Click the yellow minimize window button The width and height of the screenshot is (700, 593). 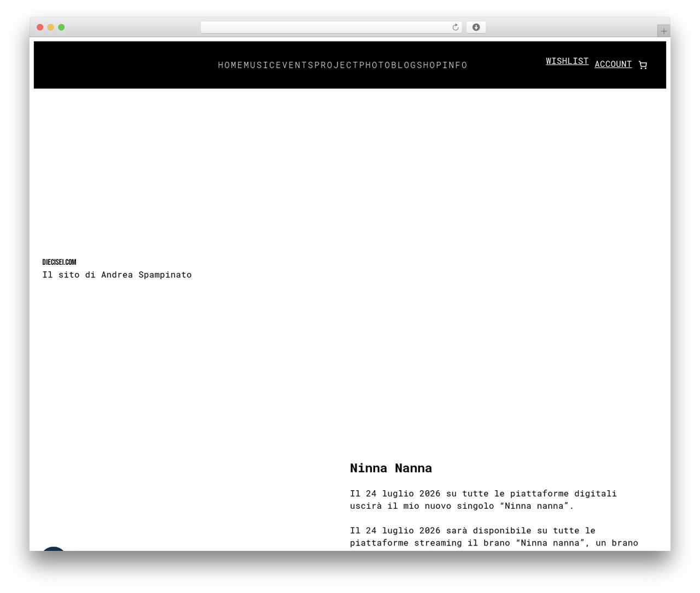tap(50, 27)
